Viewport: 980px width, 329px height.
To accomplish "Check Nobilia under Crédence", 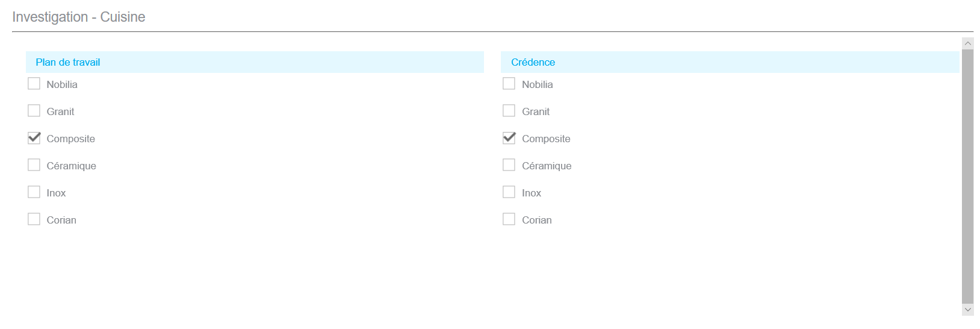I will [509, 84].
